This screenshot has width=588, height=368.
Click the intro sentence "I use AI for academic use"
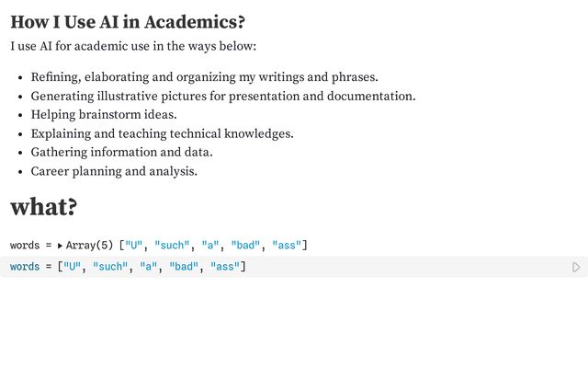pyautogui.click(x=133, y=46)
